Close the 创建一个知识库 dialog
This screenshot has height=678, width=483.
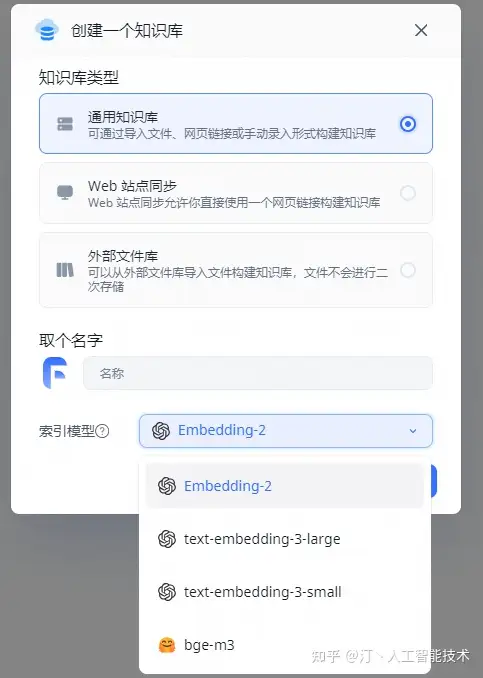[x=421, y=30]
